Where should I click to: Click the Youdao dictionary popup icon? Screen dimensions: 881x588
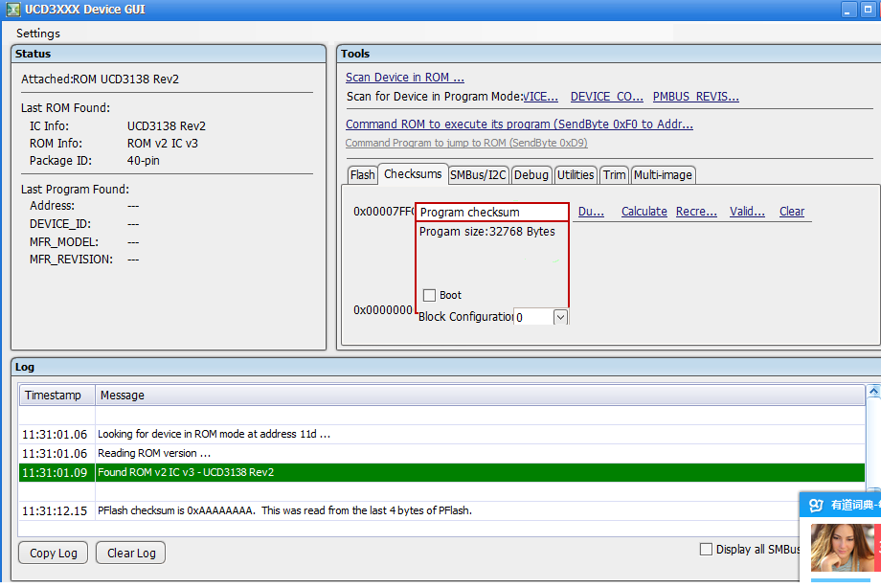pos(817,505)
